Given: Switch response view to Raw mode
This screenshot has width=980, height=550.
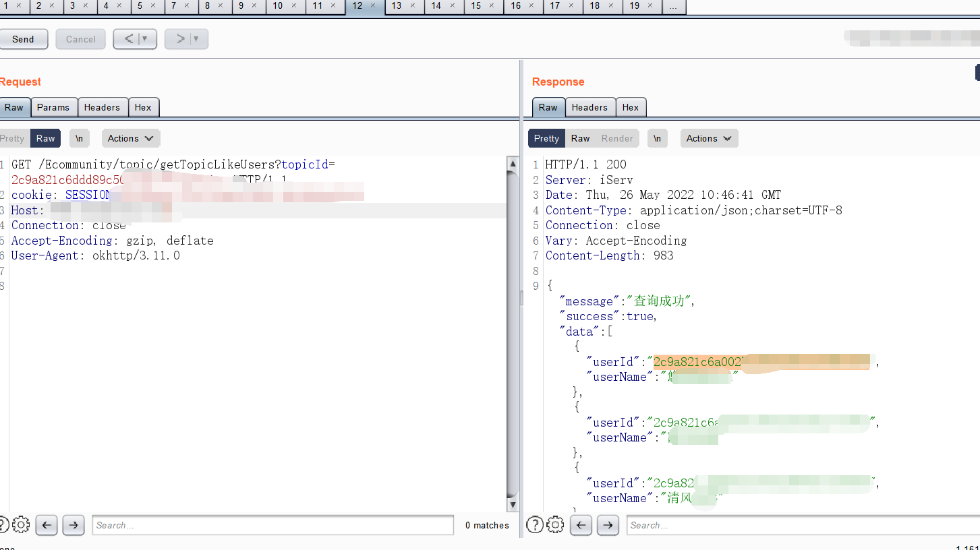Looking at the screenshot, I should pos(580,138).
